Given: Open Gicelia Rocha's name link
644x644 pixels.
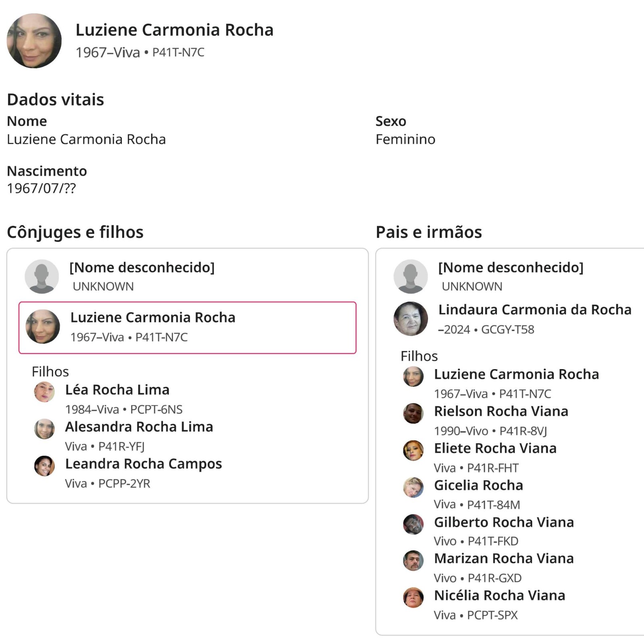Looking at the screenshot, I should coord(478,485).
